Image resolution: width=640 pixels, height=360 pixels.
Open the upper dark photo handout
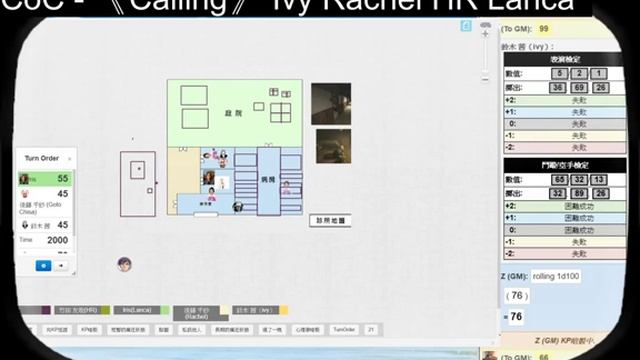pos(331,104)
